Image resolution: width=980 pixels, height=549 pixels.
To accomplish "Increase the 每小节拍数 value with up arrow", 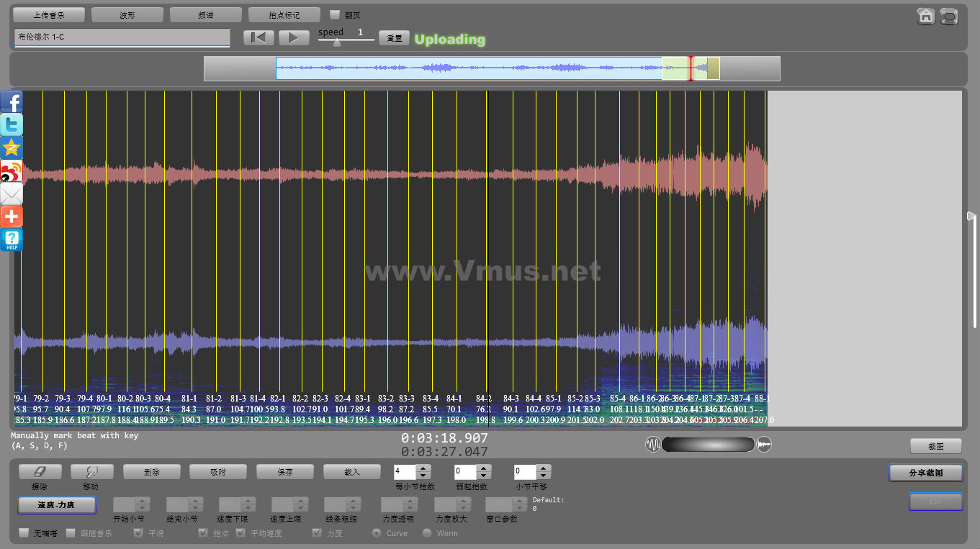I will (x=423, y=468).
